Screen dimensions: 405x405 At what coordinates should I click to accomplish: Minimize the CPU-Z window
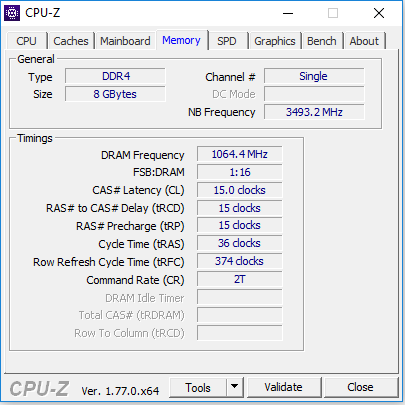288,13
